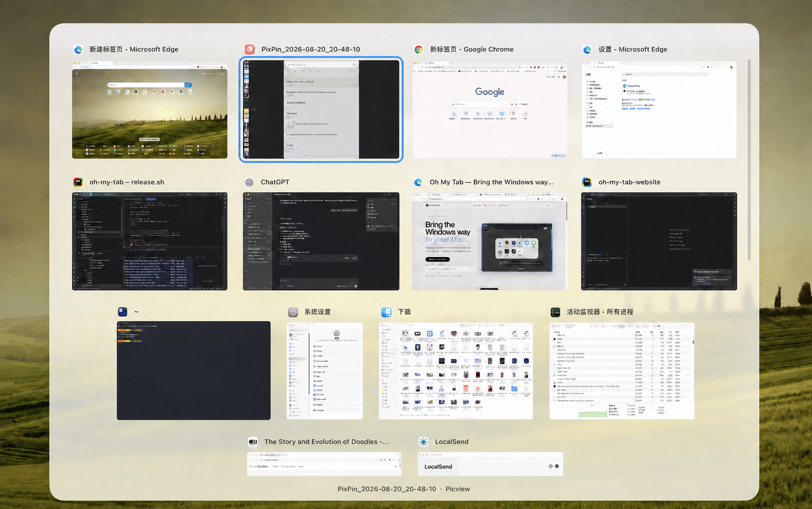The width and height of the screenshot is (812, 509).
Task: Click the oh-my-tab-website title text
Action: point(629,182)
